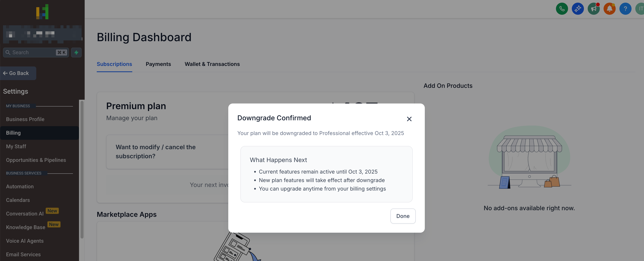Open Business Profile settings
Image resolution: width=644 pixels, height=261 pixels.
click(x=25, y=119)
